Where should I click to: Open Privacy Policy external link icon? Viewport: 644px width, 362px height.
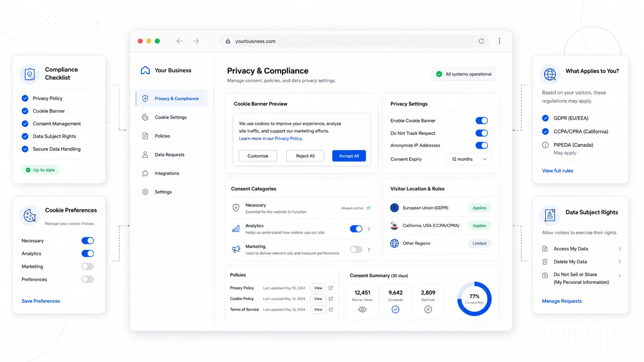pyautogui.click(x=331, y=288)
